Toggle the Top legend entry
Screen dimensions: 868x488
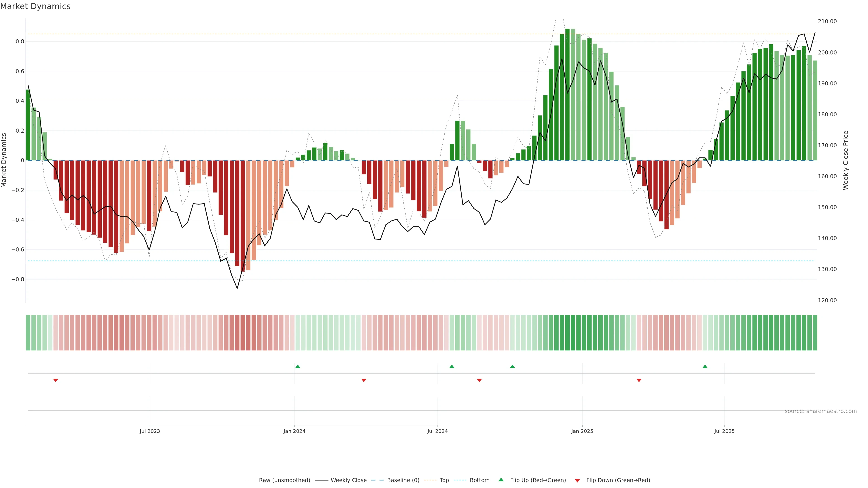click(x=444, y=480)
